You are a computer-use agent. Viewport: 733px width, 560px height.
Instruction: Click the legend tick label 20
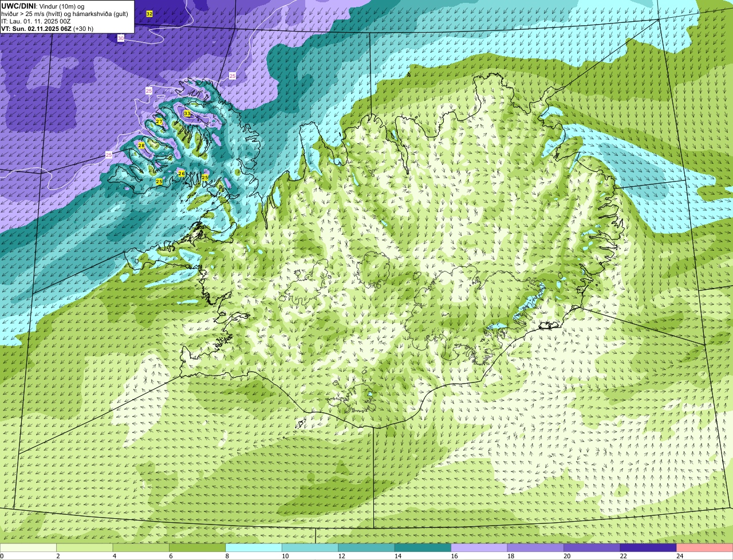[567, 556]
